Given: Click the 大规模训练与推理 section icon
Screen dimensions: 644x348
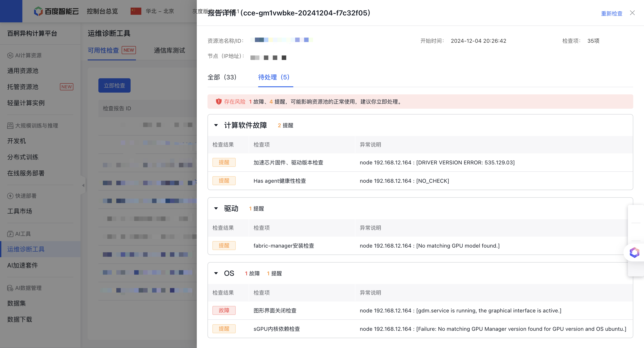Looking at the screenshot, I should tap(10, 125).
